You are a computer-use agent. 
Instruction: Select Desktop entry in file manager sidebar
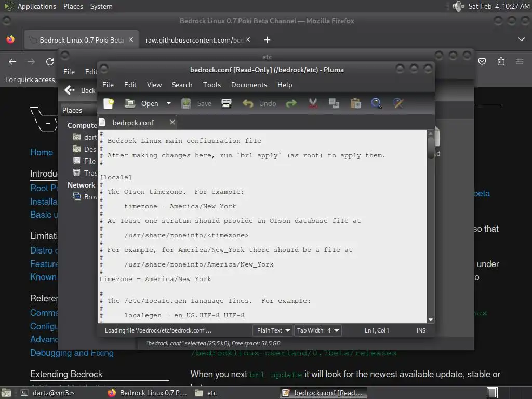point(85,149)
